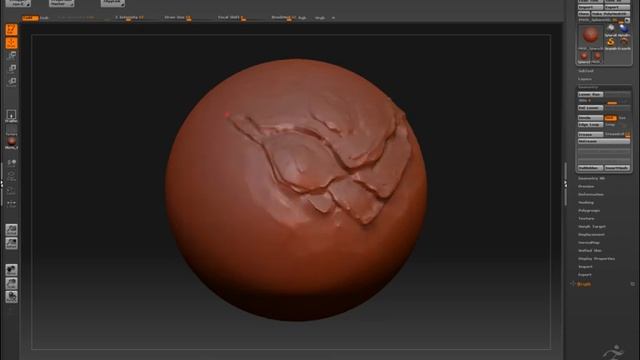Toggle the orange Smt option beside Divide
The height and width of the screenshot is (360, 640).
pyautogui.click(x=610, y=118)
